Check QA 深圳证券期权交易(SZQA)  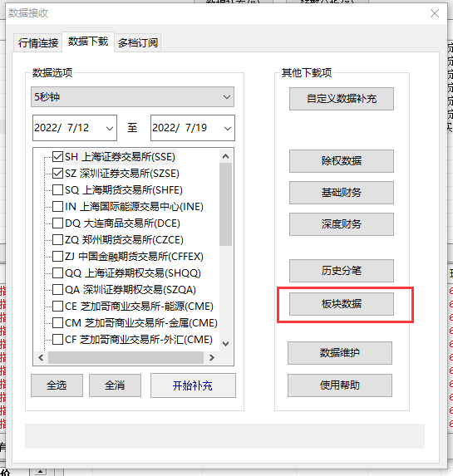pyautogui.click(x=57, y=290)
